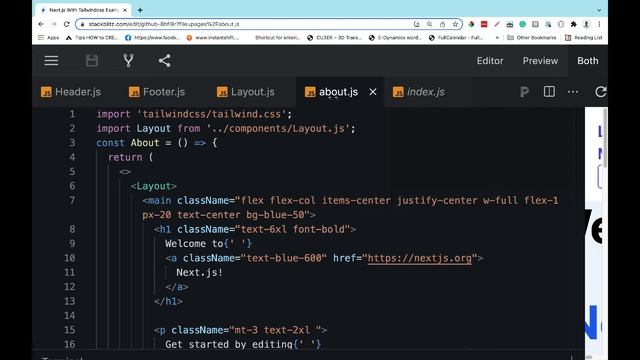Image resolution: width=640 pixels, height=360 pixels.
Task: Close the Next.js With Tailwindcss browser tab
Action: pos(125,10)
